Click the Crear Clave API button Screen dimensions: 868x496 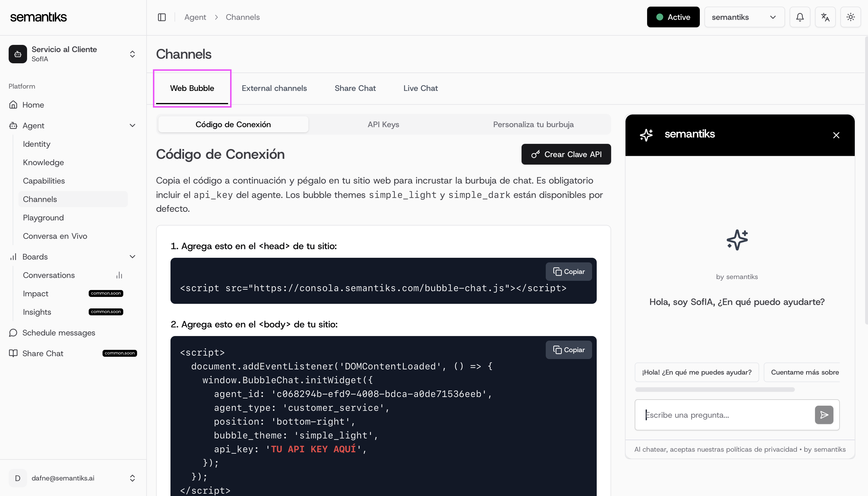(566, 154)
